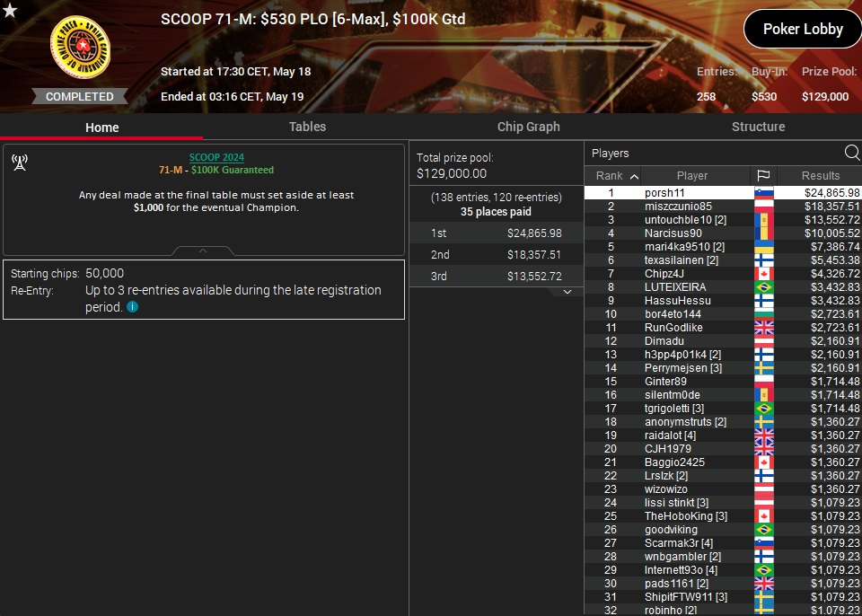Open player search with magnifier icon

click(x=851, y=153)
